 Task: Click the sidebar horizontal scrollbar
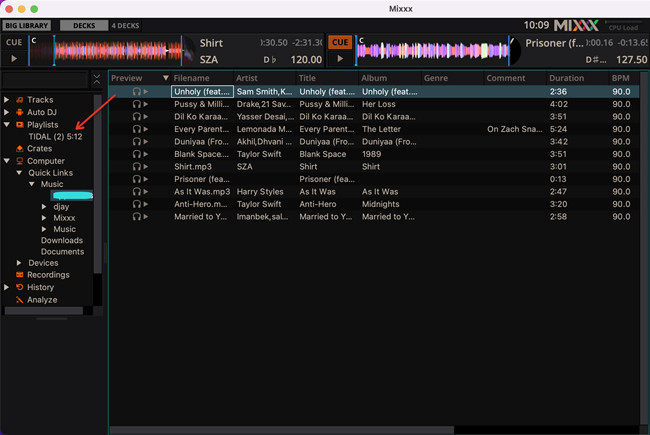(x=44, y=311)
